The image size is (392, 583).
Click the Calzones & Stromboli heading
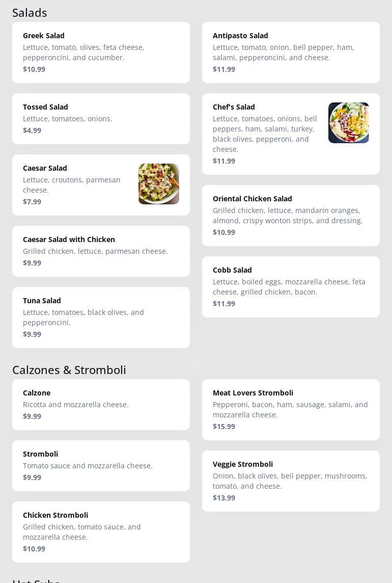pyautogui.click(x=69, y=370)
